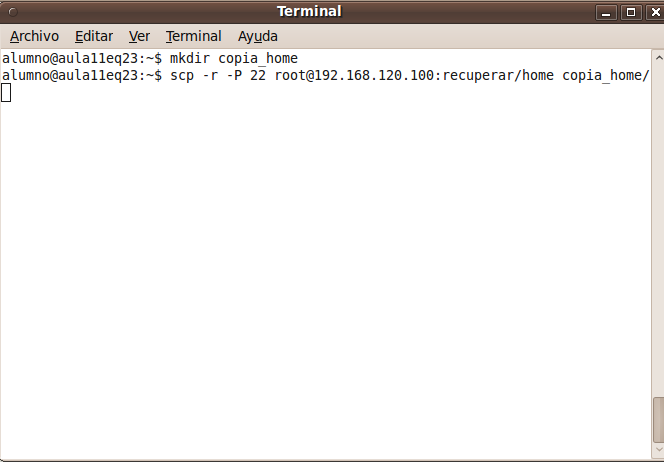Click the copia_home/ destination path in scp command
Image resolution: width=664 pixels, height=462 pixels.
tap(606, 76)
